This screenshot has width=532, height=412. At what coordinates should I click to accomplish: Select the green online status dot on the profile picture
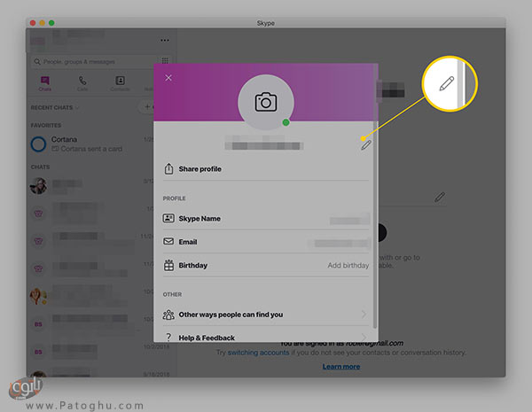coord(286,122)
